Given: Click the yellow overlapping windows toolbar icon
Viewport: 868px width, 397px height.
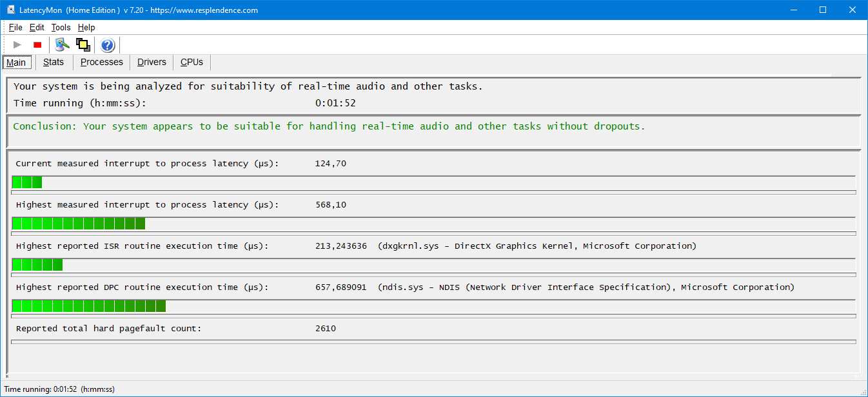Looking at the screenshot, I should point(83,44).
